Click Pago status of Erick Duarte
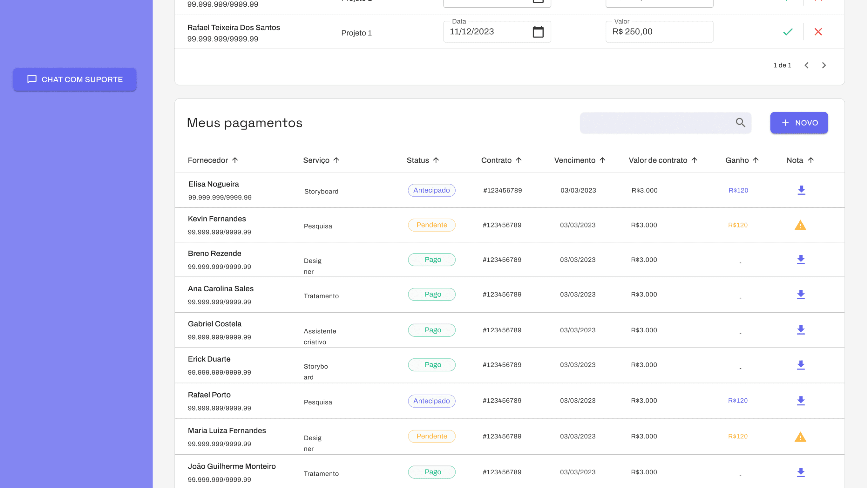Image resolution: width=868 pixels, height=488 pixels. pos(431,365)
